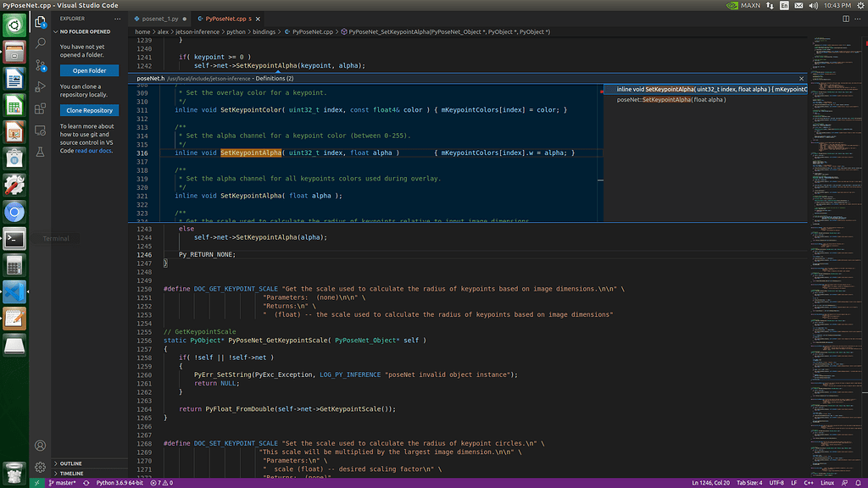This screenshot has height=488, width=868.
Task: Open the Extensions view
Action: [40, 108]
